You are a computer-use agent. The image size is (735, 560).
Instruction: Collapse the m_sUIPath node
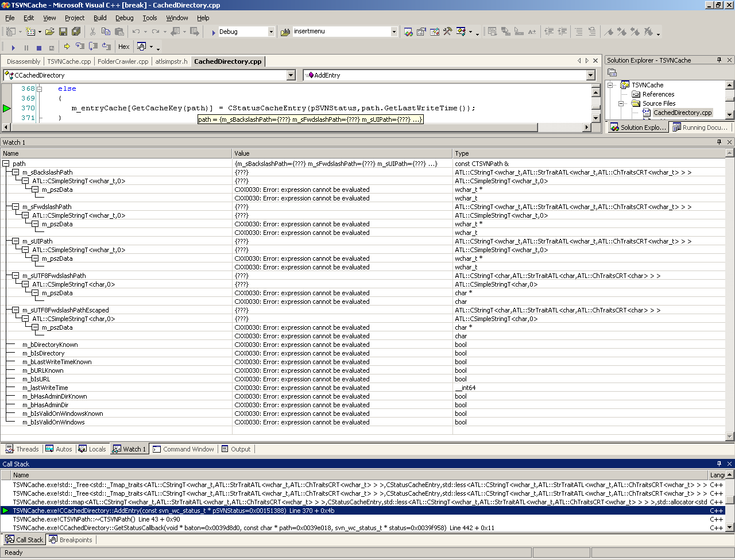pyautogui.click(x=16, y=241)
